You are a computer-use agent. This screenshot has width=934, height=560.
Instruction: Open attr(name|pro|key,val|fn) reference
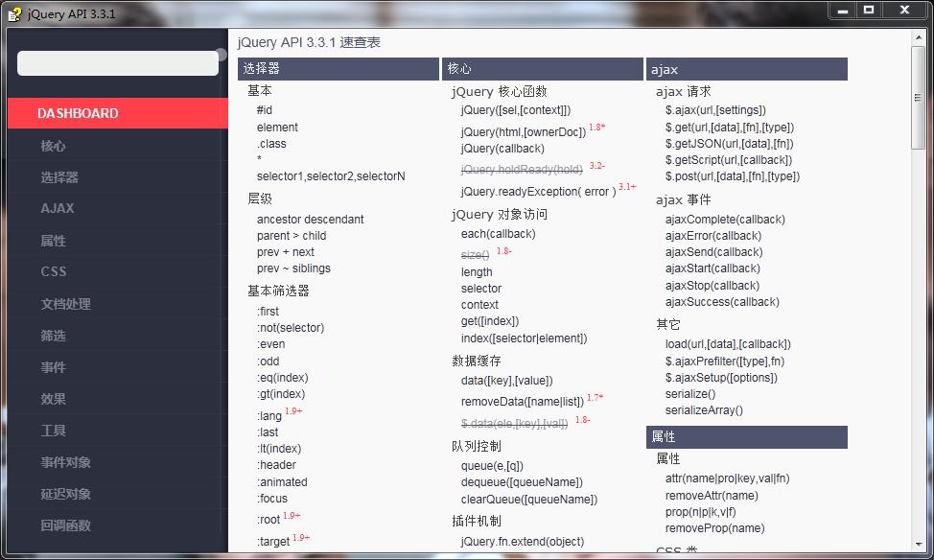727,478
